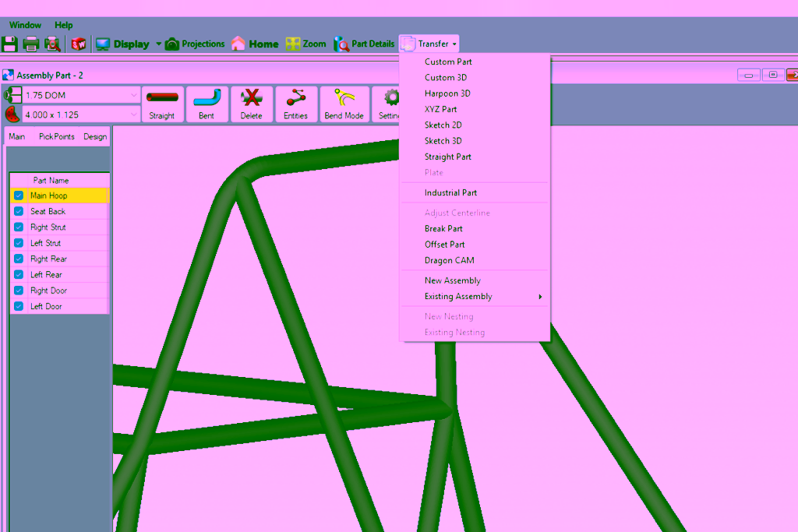Click the Print icon in toolbar
The height and width of the screenshot is (532, 798).
(31, 44)
